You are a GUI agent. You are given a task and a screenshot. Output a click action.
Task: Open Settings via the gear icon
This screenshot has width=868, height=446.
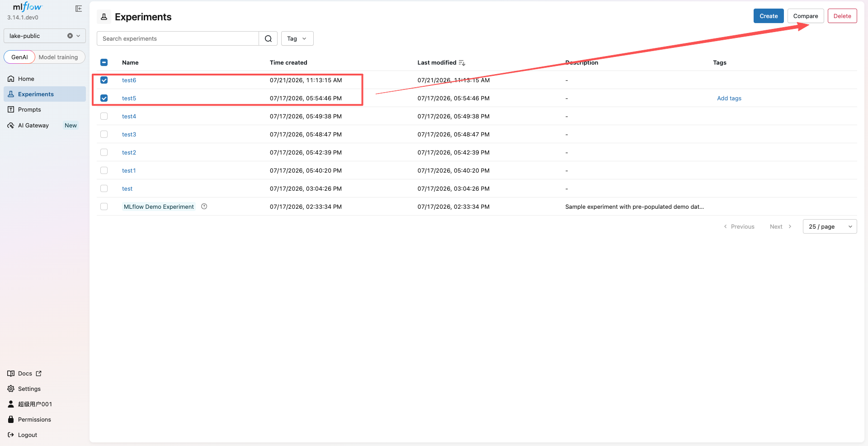11,389
